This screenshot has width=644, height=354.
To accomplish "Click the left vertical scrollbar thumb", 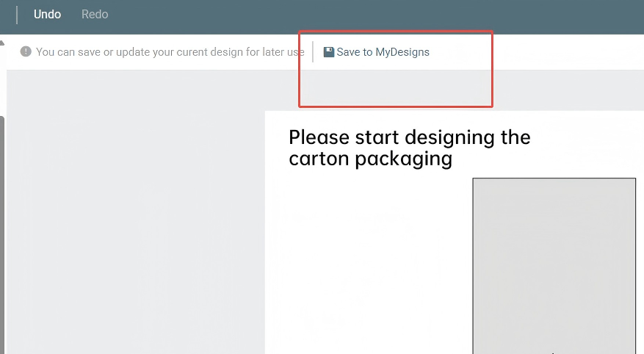I will 2,234.
